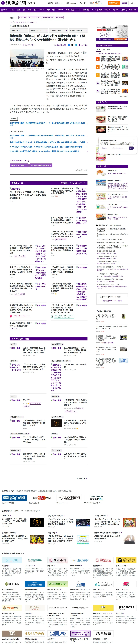Expand 九州発トップ navigation chevron

click(27, 30)
